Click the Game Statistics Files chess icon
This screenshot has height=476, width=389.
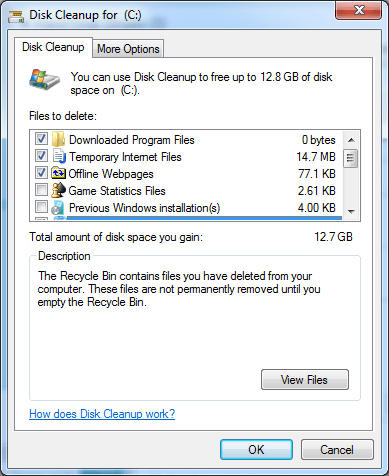click(x=58, y=190)
